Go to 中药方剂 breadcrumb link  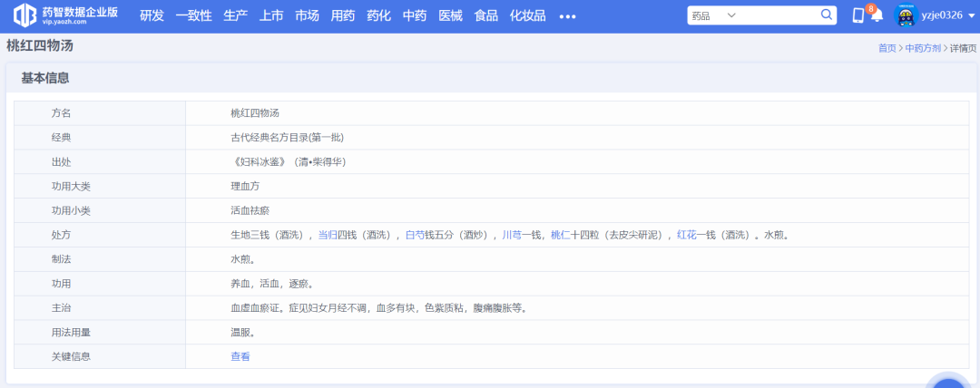click(x=923, y=48)
